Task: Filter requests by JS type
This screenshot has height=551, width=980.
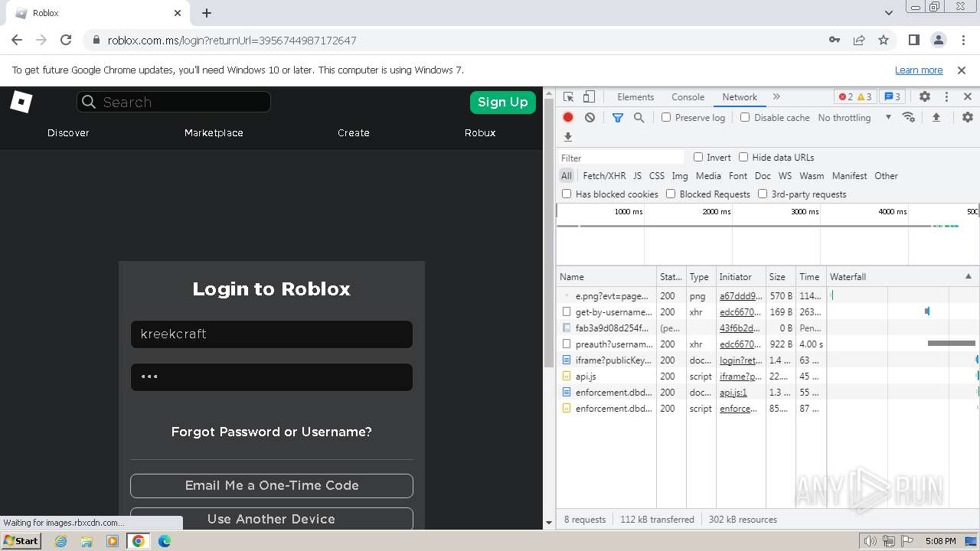Action: [x=637, y=176]
